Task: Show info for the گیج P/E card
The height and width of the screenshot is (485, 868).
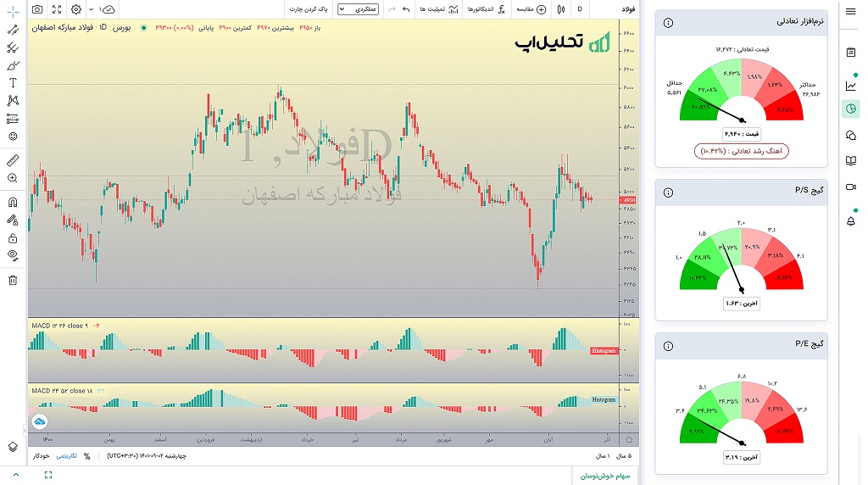Action: (x=668, y=346)
